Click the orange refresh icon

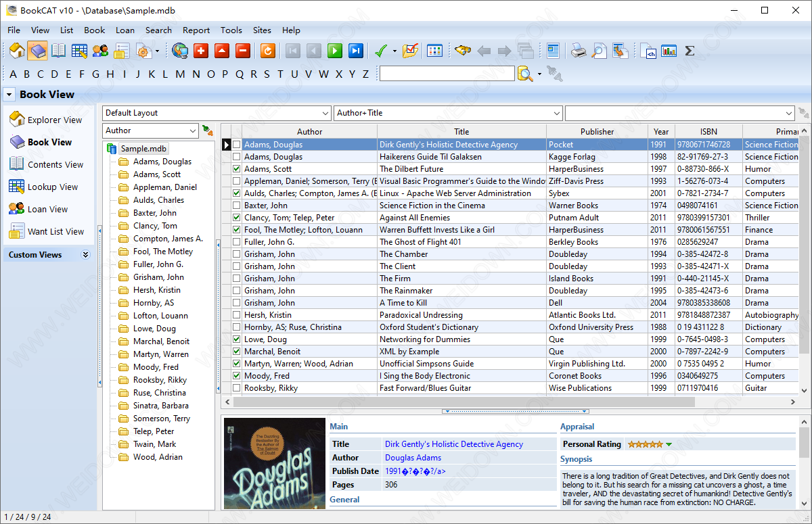[268, 51]
